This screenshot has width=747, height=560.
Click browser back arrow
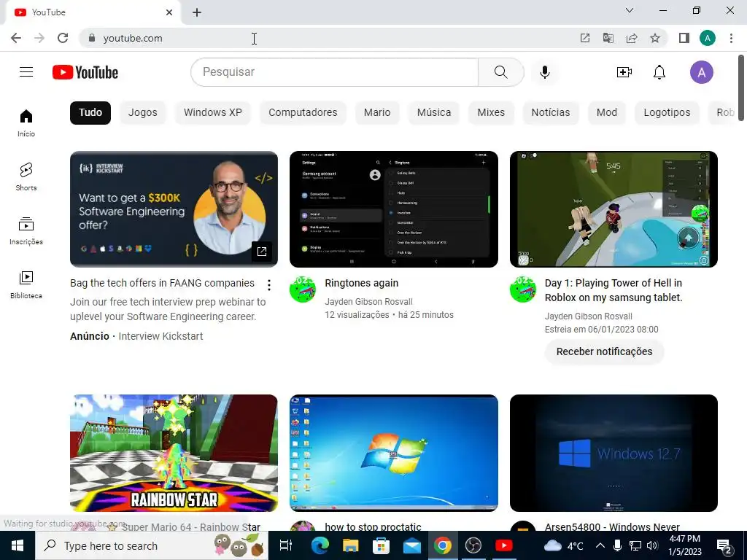[16, 38]
